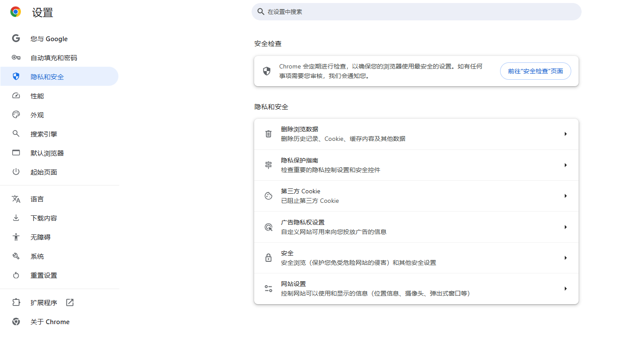Open 重置设置 page
The height and width of the screenshot is (364, 625).
click(x=59, y=275)
